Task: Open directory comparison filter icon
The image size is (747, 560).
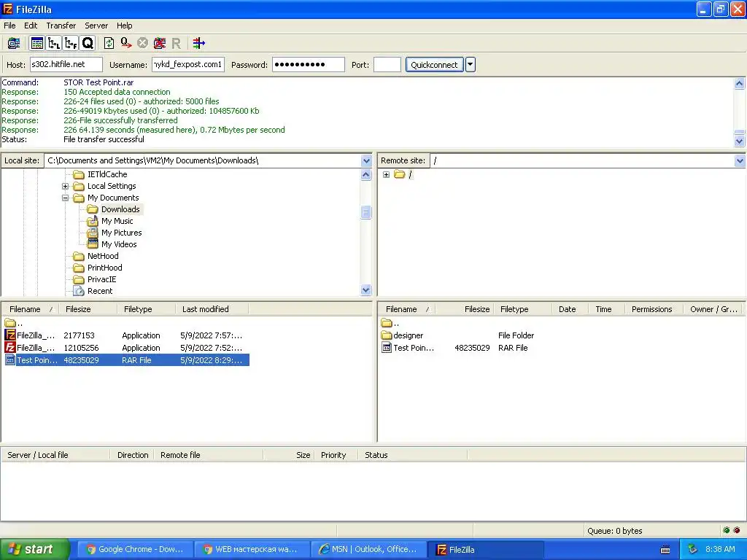Action: 198,43
